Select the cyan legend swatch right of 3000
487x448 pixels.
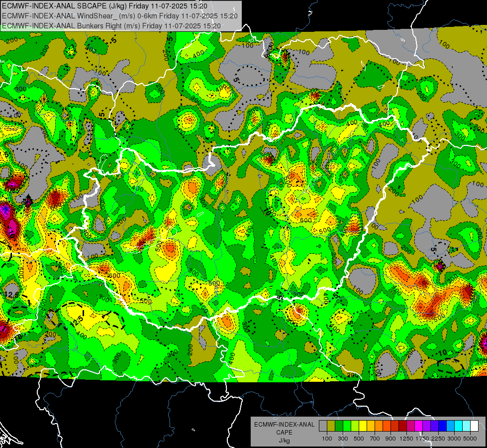coord(459,426)
